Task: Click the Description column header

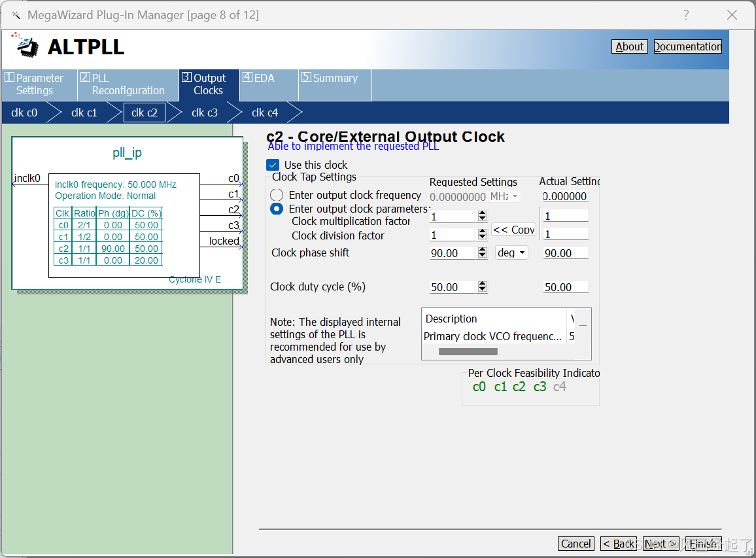Action: point(494,319)
